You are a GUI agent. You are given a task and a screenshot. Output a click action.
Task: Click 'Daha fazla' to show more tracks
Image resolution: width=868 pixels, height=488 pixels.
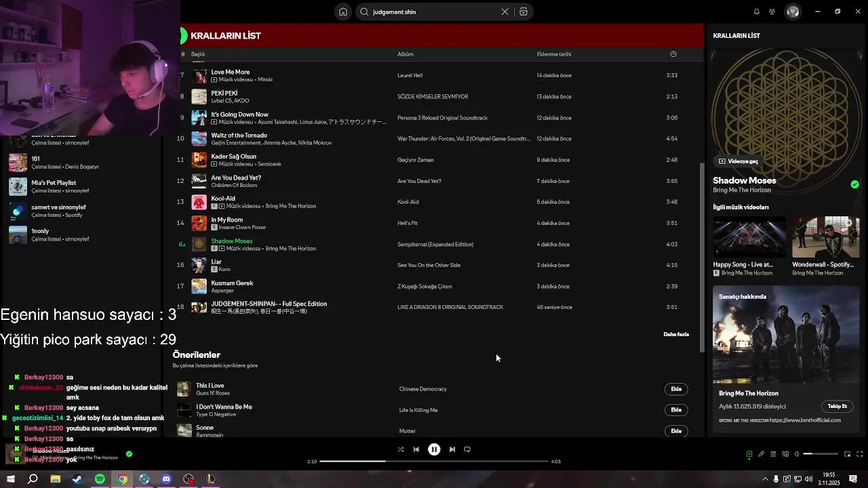[676, 334]
